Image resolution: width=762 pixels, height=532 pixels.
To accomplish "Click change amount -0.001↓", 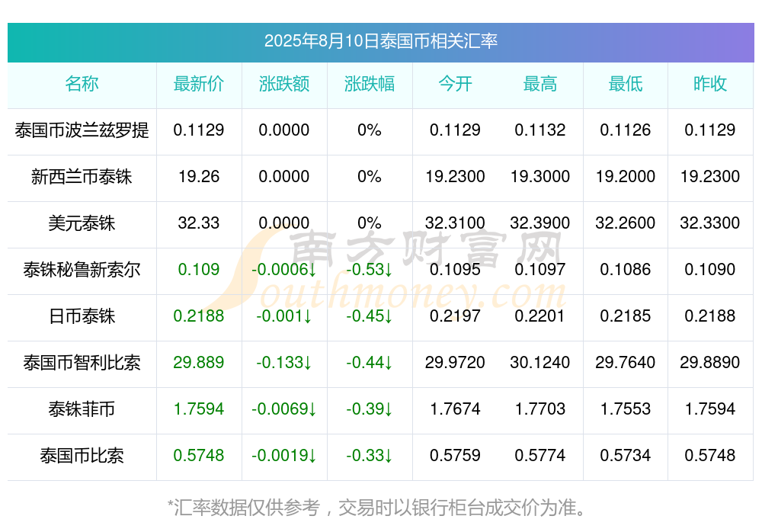I will click(283, 316).
